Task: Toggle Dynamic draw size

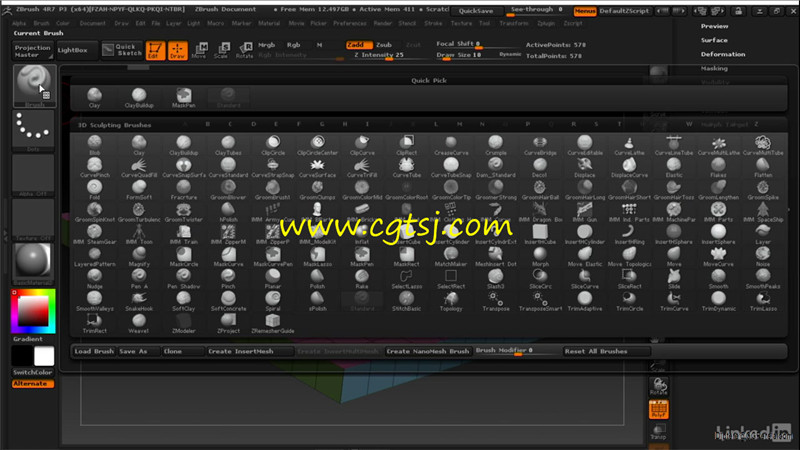Action: tap(510, 54)
